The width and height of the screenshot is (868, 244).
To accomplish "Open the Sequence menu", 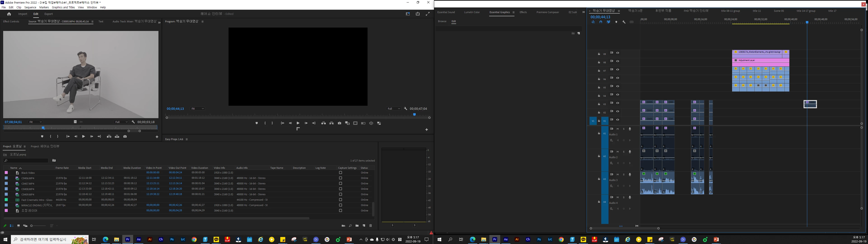I will 30,7.
